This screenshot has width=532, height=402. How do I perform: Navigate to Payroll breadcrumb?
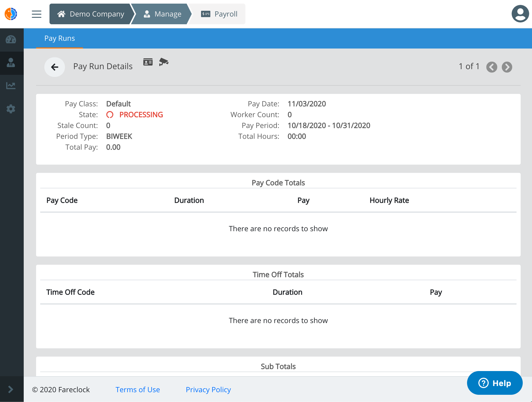(x=219, y=14)
